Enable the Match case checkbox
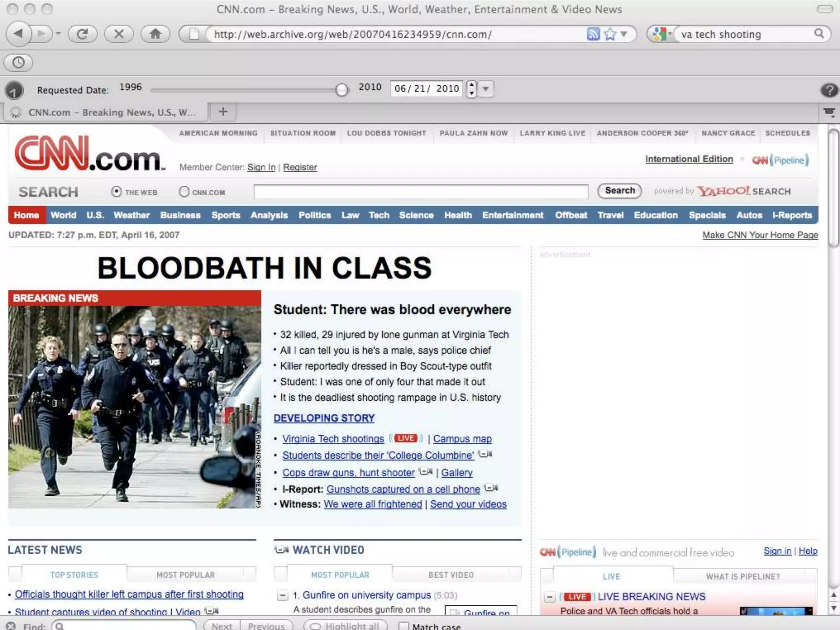Screen dimensions: 840x630 click(404, 626)
